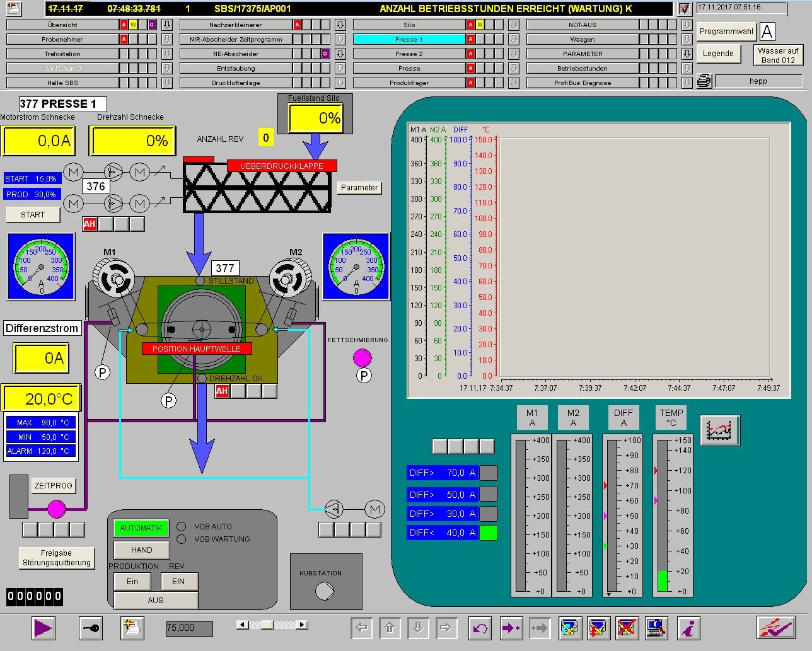
Task: Click the printer icon
Action: coord(704,81)
